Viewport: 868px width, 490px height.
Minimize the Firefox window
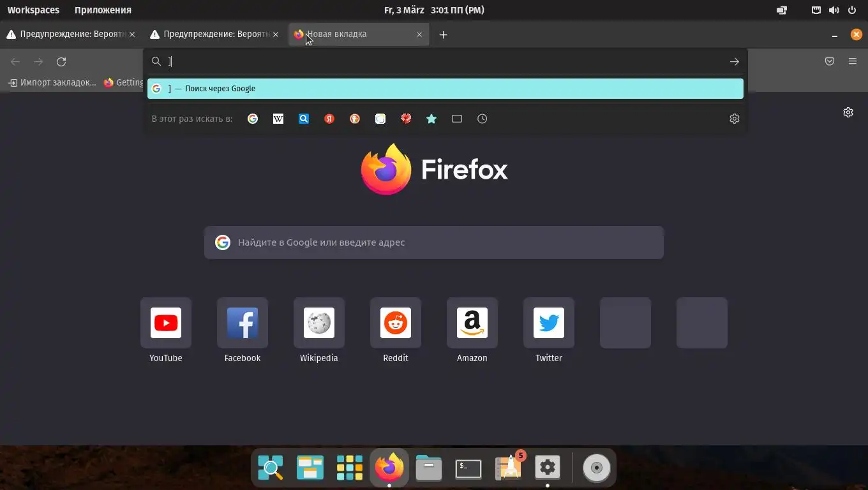pos(835,34)
